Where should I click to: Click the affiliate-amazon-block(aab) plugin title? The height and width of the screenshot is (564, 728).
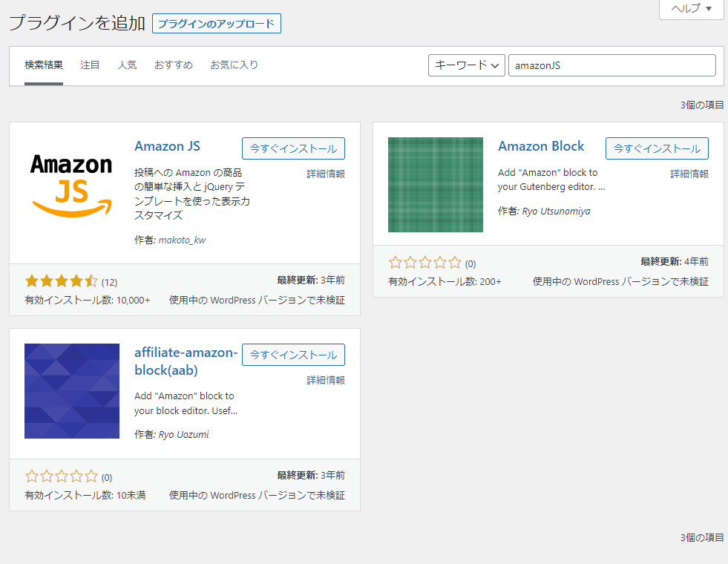point(186,361)
